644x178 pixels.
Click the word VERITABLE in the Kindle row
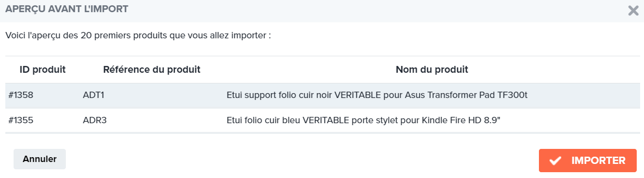coord(325,120)
